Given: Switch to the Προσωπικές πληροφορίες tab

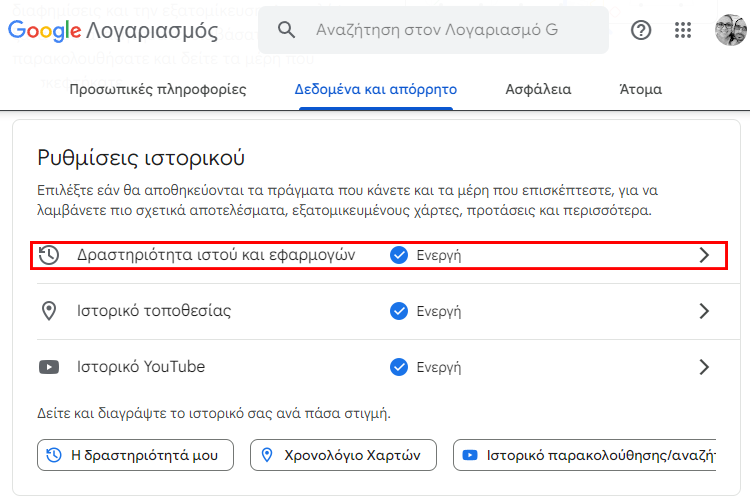Looking at the screenshot, I should tap(158, 89).
